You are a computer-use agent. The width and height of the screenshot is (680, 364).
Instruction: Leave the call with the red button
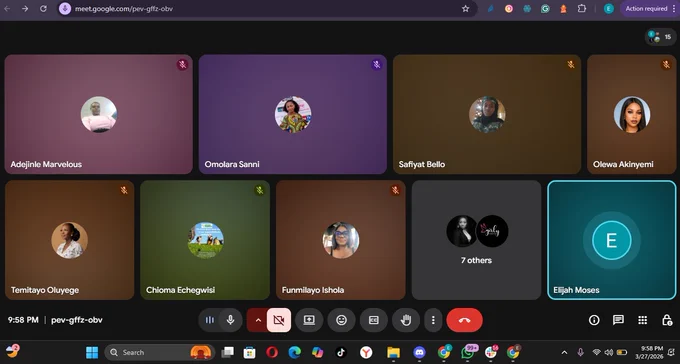(x=464, y=320)
